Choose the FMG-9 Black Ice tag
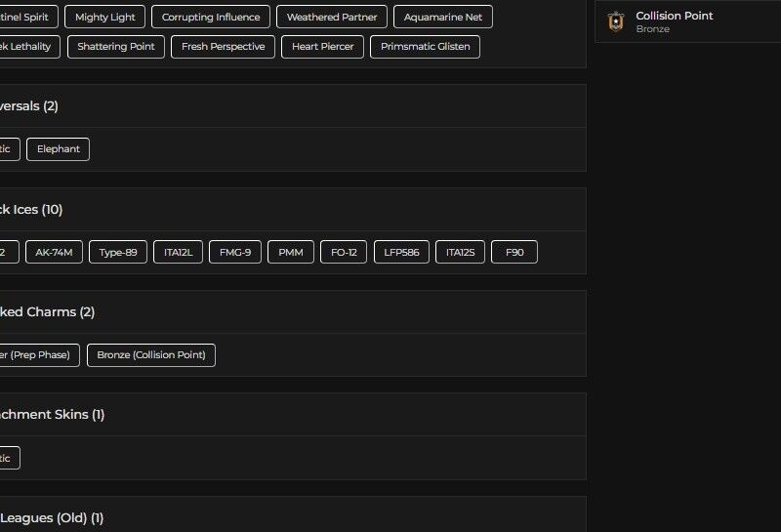 point(234,252)
